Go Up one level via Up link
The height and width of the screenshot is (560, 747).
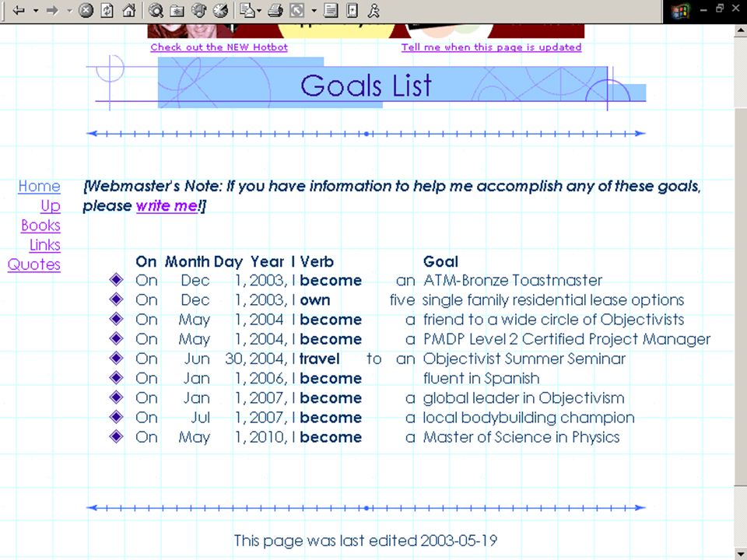coord(51,205)
